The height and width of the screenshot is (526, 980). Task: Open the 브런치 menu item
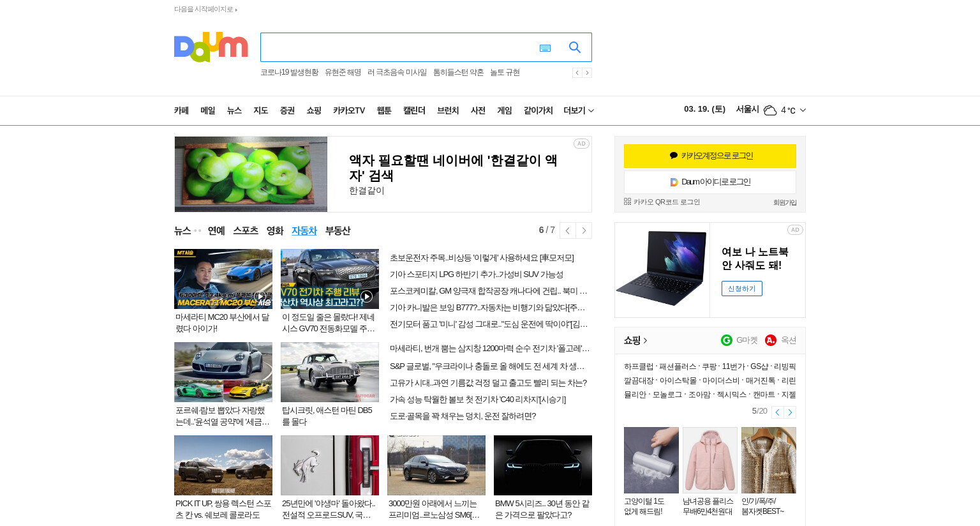pos(448,110)
